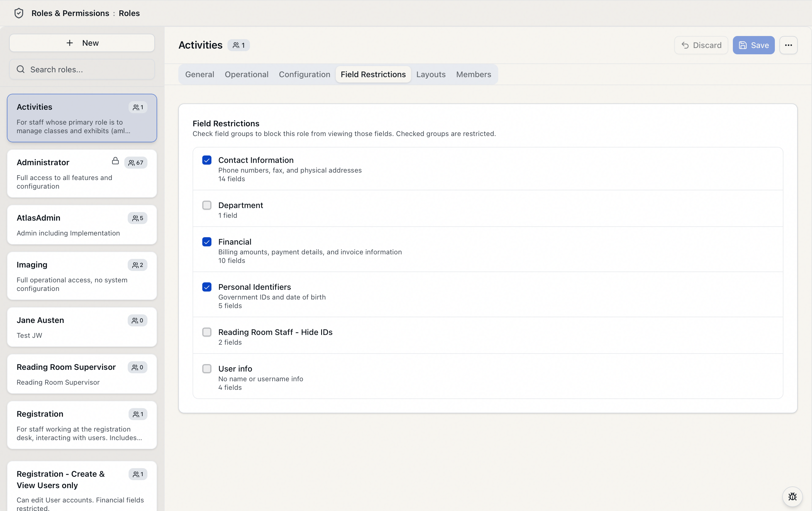
Task: Focus the Search roles field
Action: (x=82, y=69)
